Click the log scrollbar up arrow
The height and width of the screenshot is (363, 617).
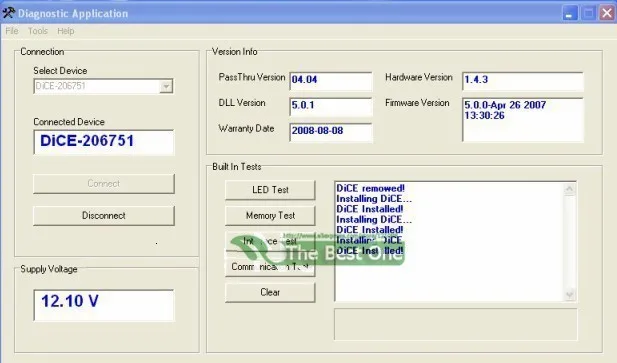click(569, 189)
